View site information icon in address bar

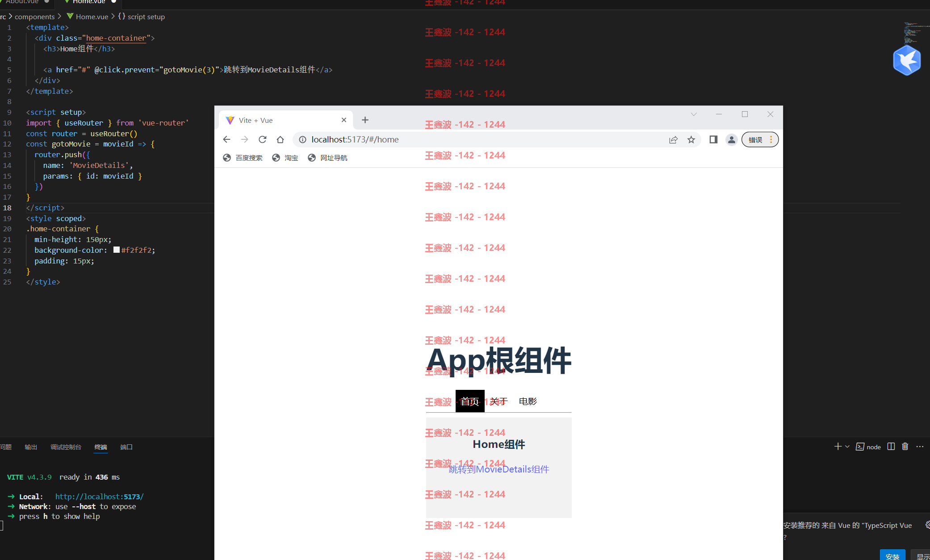pyautogui.click(x=302, y=140)
